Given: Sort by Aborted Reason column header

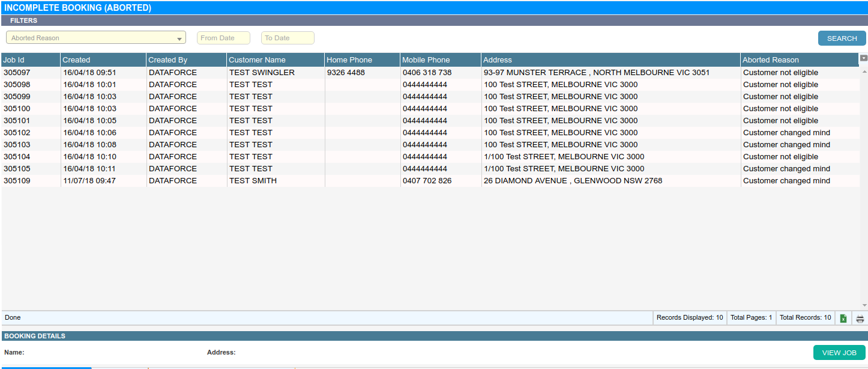Looking at the screenshot, I should [798, 60].
